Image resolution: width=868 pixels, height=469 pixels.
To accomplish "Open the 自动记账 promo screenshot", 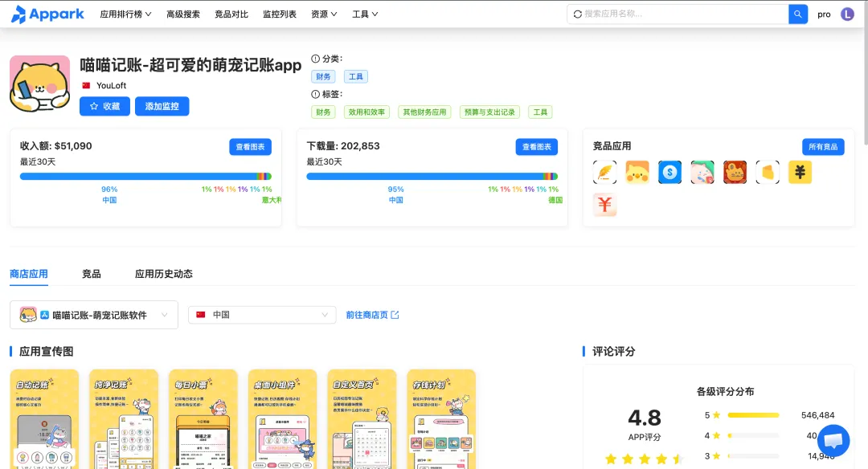I will [x=44, y=419].
